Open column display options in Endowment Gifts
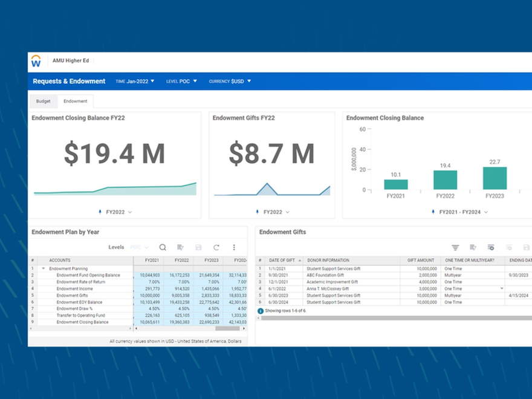532x399 pixels. 491,247
